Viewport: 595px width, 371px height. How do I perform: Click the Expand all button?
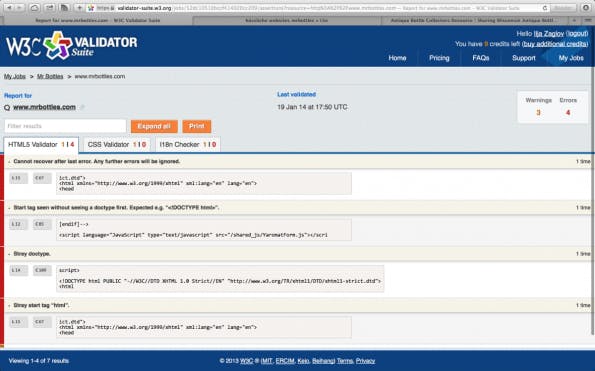click(154, 126)
